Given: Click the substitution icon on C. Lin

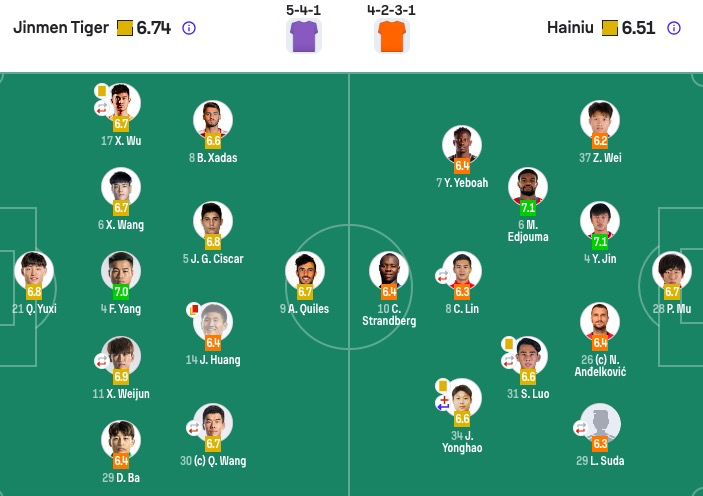Looking at the screenshot, I should (443, 276).
